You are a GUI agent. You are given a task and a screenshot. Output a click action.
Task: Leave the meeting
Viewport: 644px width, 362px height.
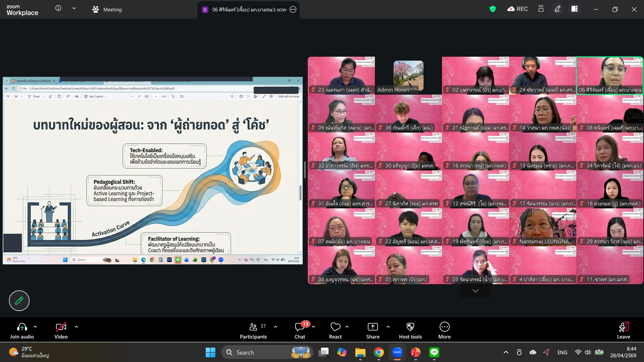click(623, 330)
